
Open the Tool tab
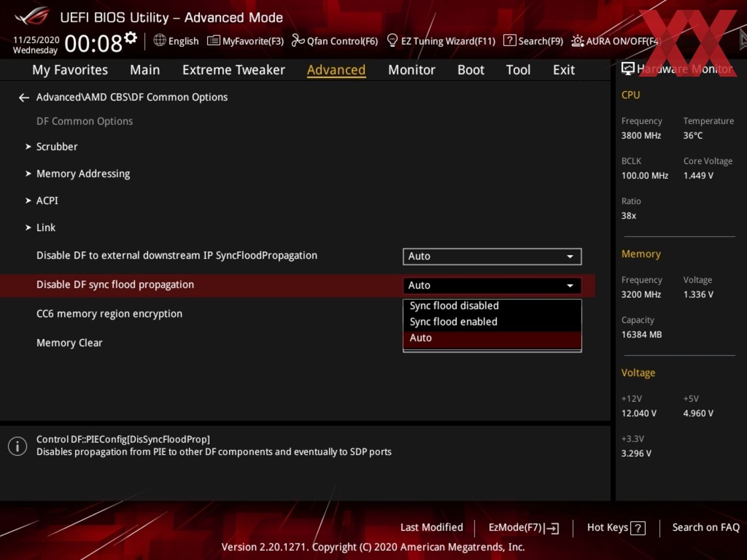pyautogui.click(x=518, y=70)
